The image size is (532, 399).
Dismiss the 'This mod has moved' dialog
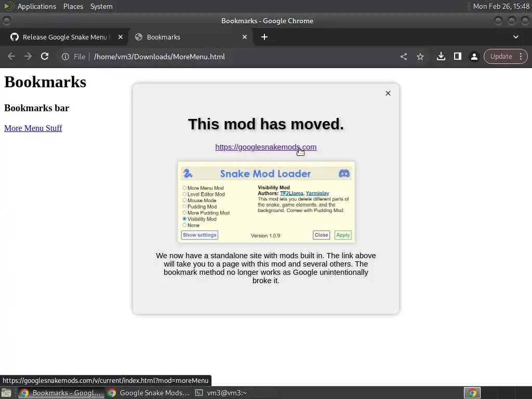[x=388, y=94]
